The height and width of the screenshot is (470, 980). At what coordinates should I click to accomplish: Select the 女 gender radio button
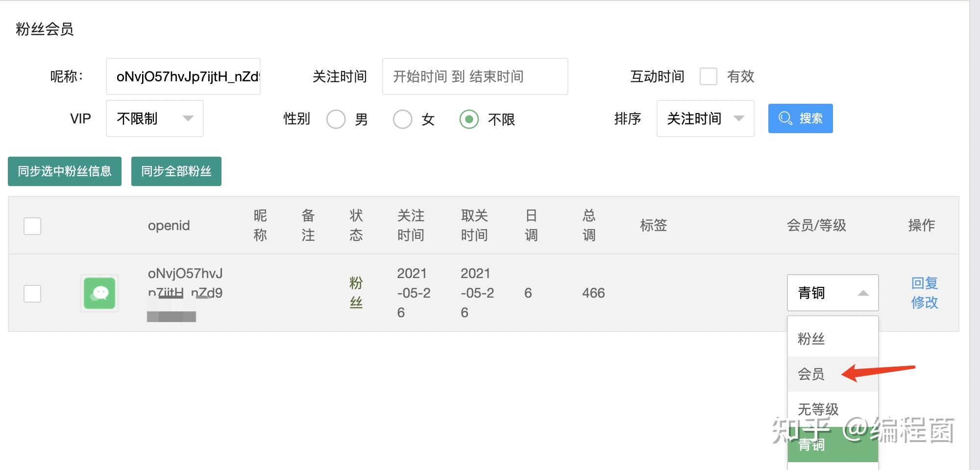click(402, 119)
